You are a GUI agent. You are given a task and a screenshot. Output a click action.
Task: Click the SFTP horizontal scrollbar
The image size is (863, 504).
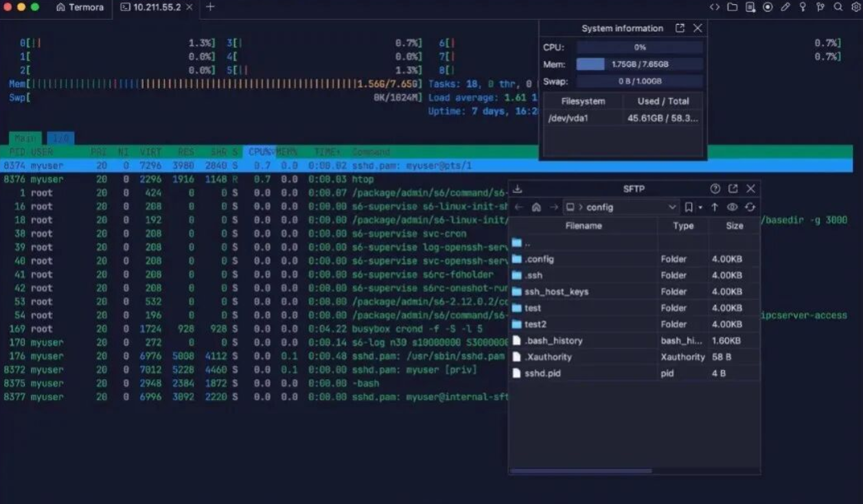pos(581,471)
